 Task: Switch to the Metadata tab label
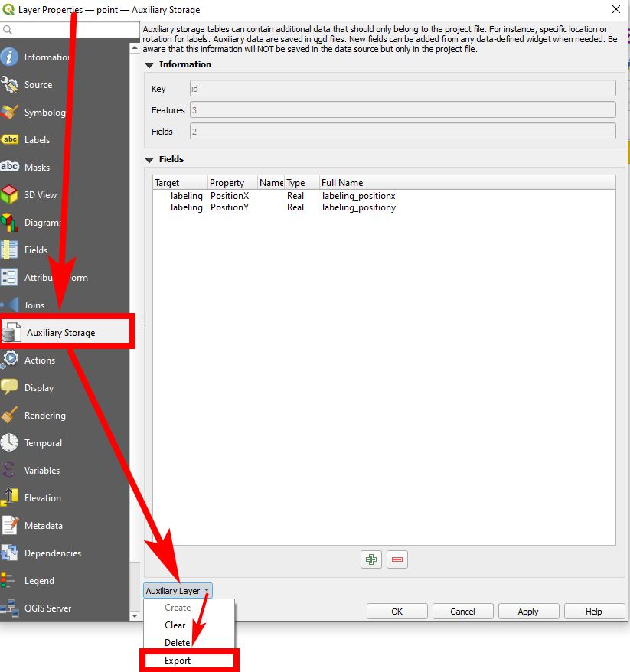pos(44,525)
